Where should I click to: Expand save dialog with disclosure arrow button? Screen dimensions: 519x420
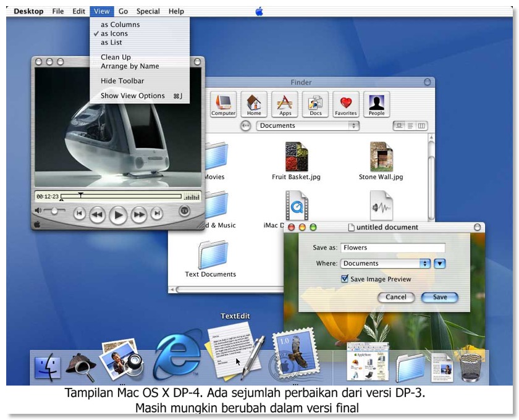coord(439,264)
